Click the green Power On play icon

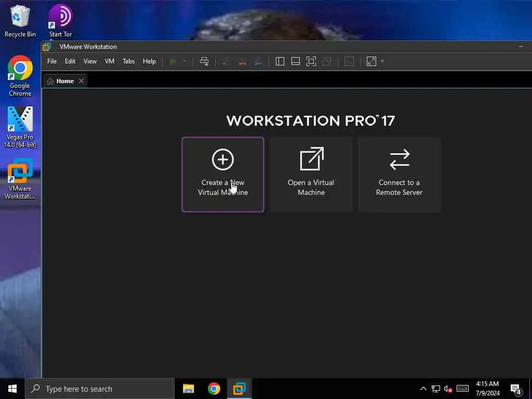[x=173, y=61]
